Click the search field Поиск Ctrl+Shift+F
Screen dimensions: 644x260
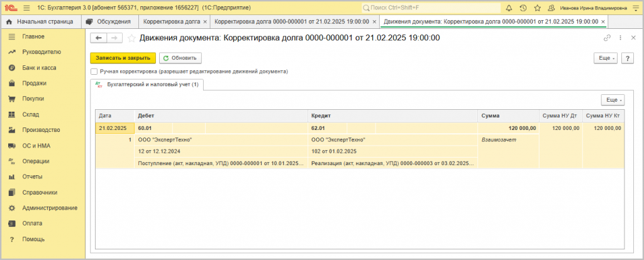coord(431,8)
